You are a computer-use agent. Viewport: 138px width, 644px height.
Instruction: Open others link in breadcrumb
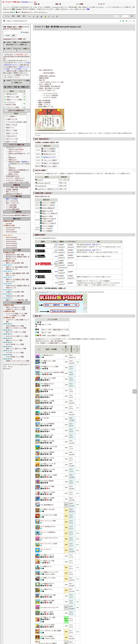pyautogui.click(x=9, y=21)
